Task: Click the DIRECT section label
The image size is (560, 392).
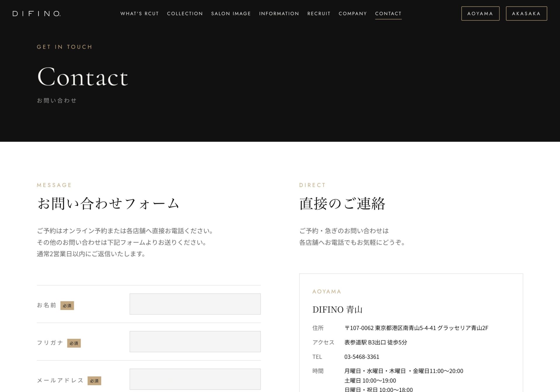Action: click(312, 185)
